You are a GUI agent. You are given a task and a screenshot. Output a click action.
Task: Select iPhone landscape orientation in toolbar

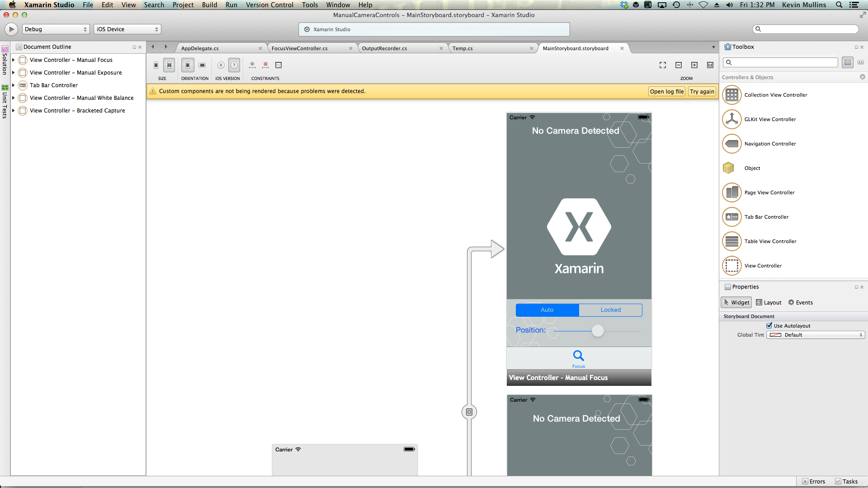202,65
